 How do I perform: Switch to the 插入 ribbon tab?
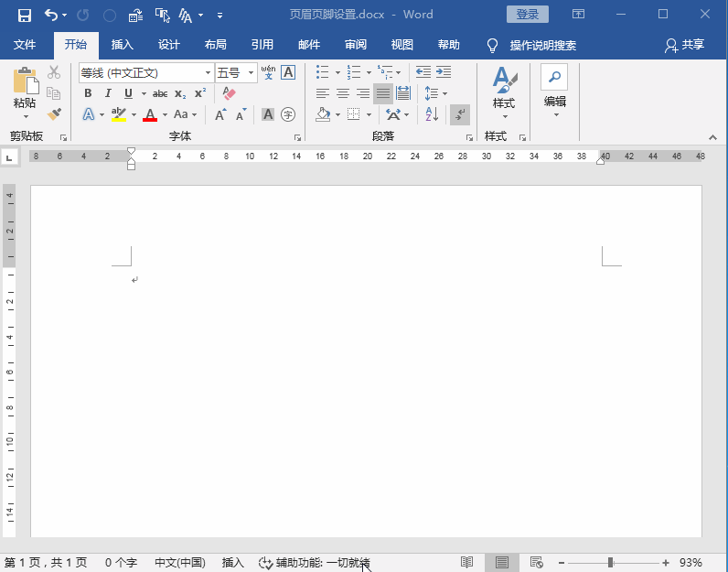point(122,45)
